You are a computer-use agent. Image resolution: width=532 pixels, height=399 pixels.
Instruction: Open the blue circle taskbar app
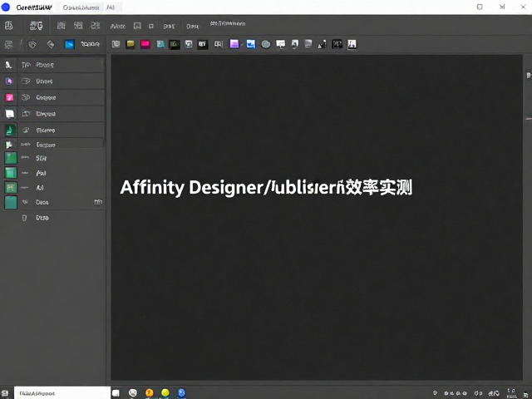click(181, 393)
